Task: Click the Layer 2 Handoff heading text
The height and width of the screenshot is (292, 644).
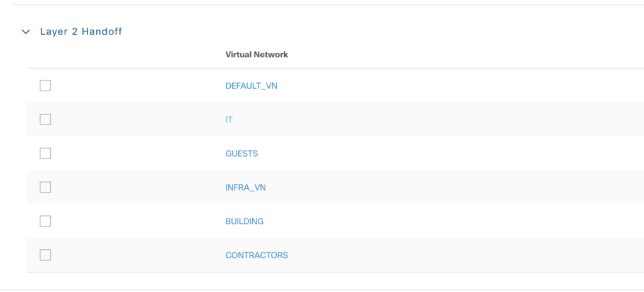Action: pyautogui.click(x=80, y=31)
